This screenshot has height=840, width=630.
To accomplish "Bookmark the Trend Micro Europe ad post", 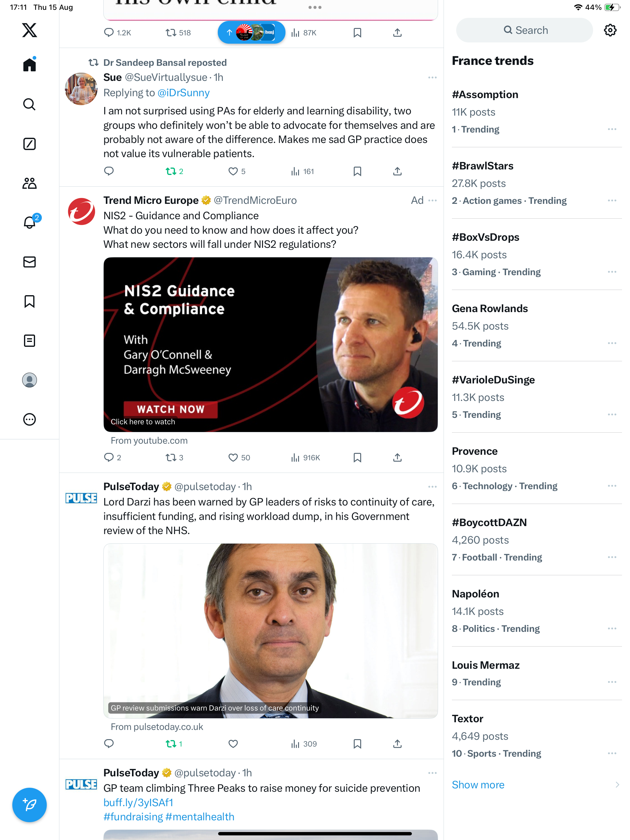I will [357, 458].
